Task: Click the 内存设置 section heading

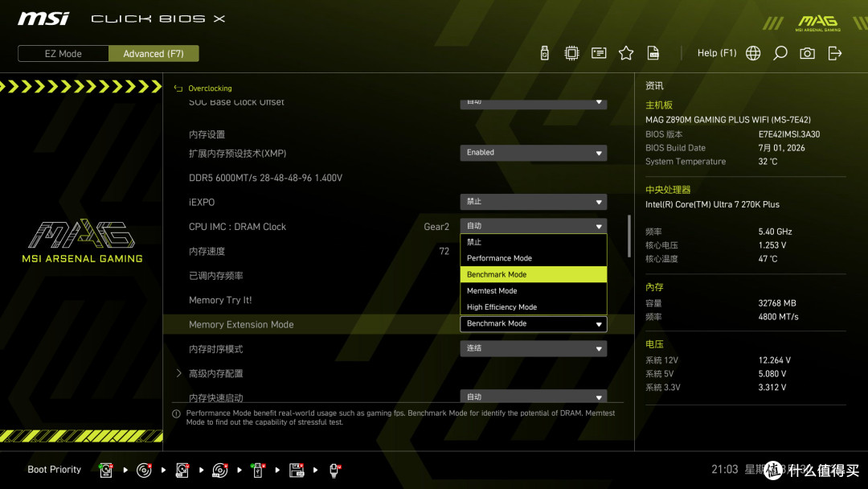Action: 207,134
